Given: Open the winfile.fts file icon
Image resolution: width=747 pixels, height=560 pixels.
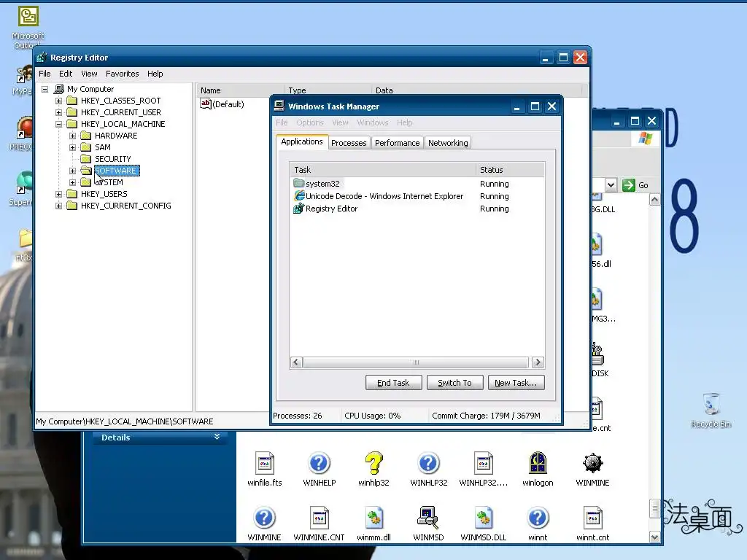Looking at the screenshot, I should tap(264, 463).
